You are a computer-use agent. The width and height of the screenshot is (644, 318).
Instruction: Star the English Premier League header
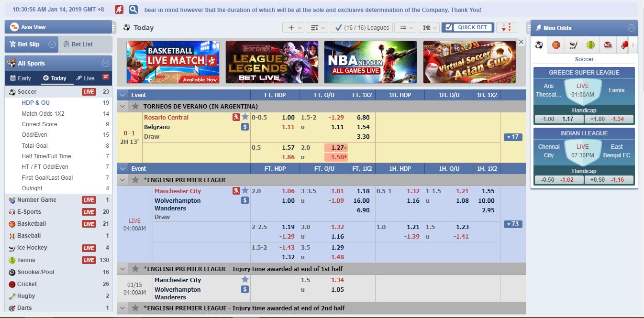click(x=135, y=180)
